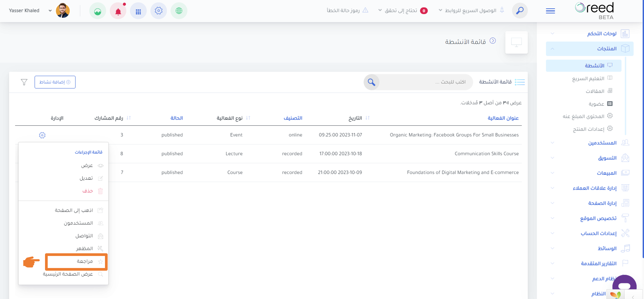Expand لوحات التحكم in sidebar
The image size is (644, 299).
pyautogui.click(x=589, y=33)
